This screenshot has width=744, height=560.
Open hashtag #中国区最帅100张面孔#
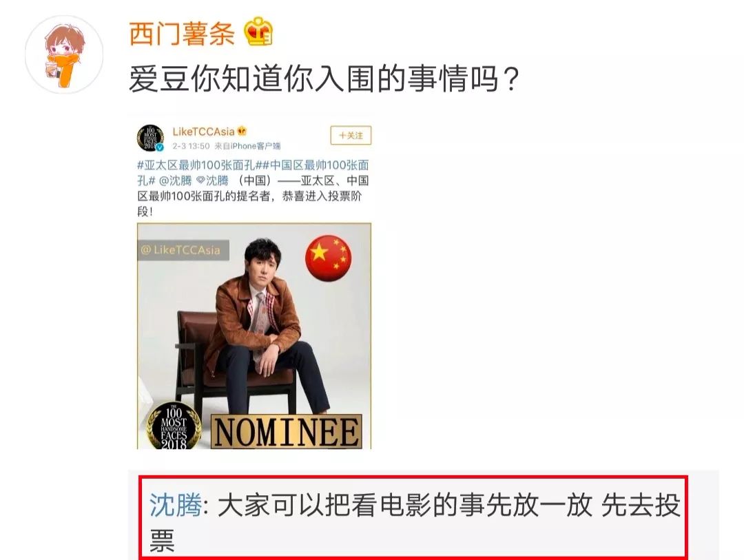tap(253, 173)
